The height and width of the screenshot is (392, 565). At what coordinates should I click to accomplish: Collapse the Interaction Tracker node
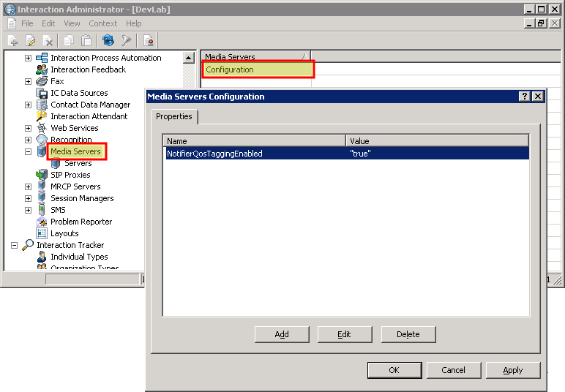coord(14,246)
